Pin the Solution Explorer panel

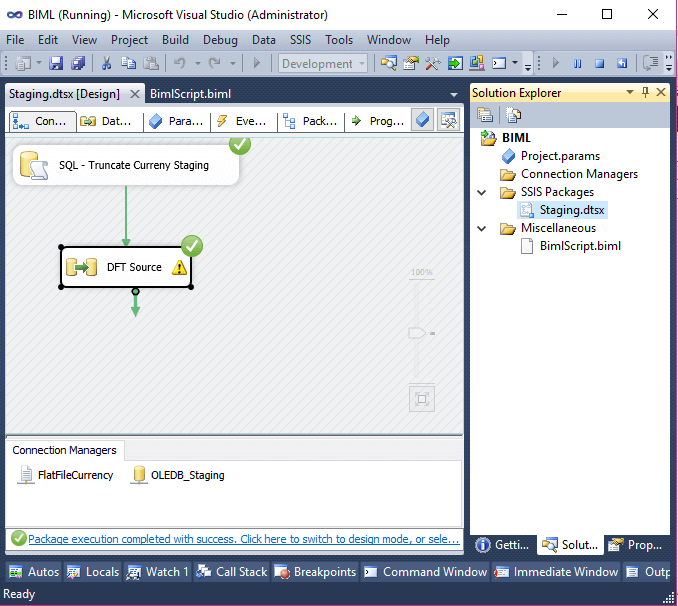pyautogui.click(x=645, y=92)
